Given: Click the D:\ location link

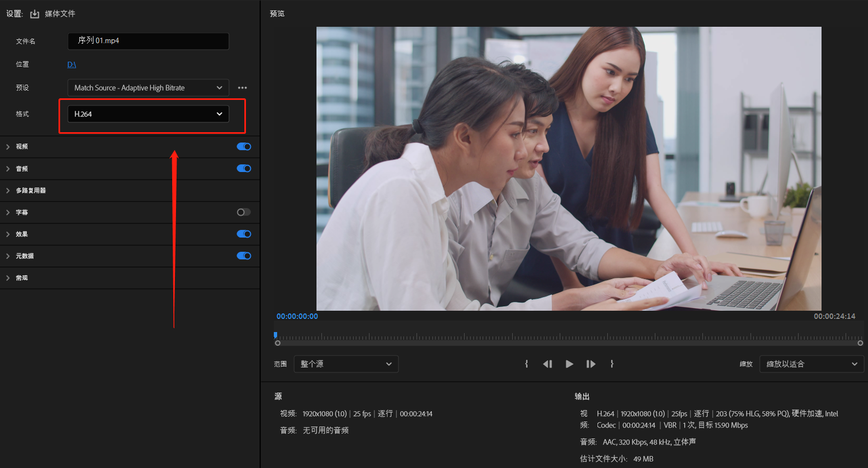Looking at the screenshot, I should tap(72, 64).
